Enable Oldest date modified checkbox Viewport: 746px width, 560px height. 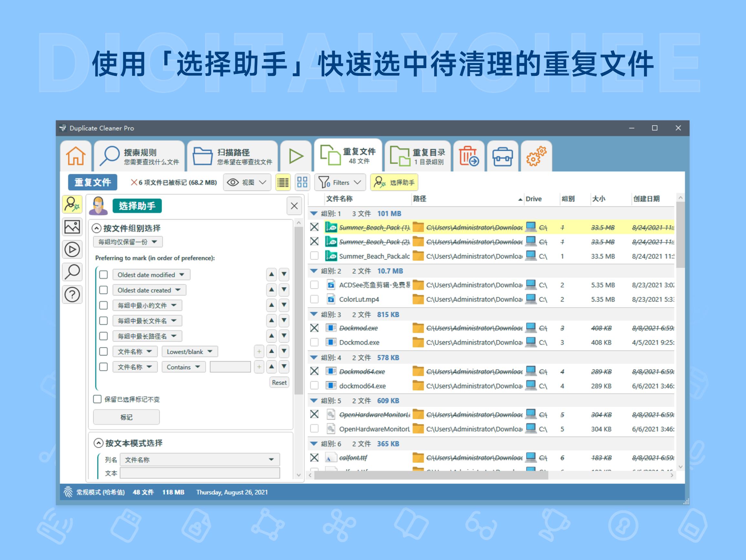(104, 275)
